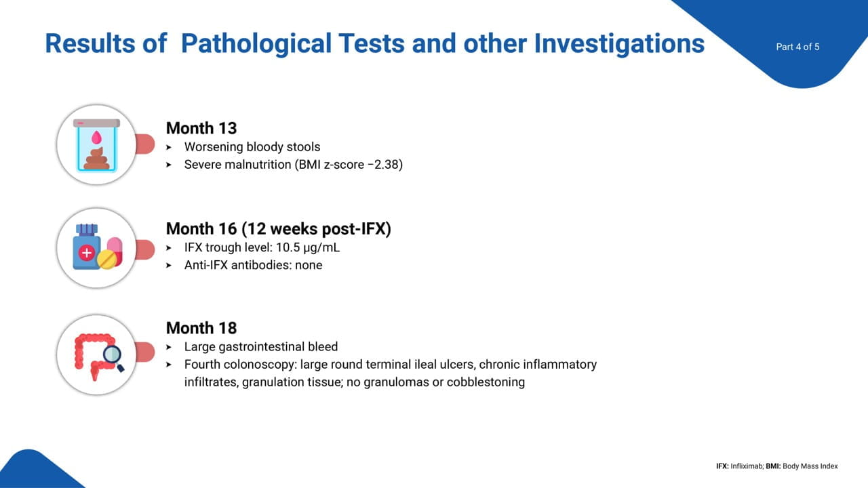
Task: Click the arrow bullet before Large gastrointestinal bleed
Action: coord(170,347)
